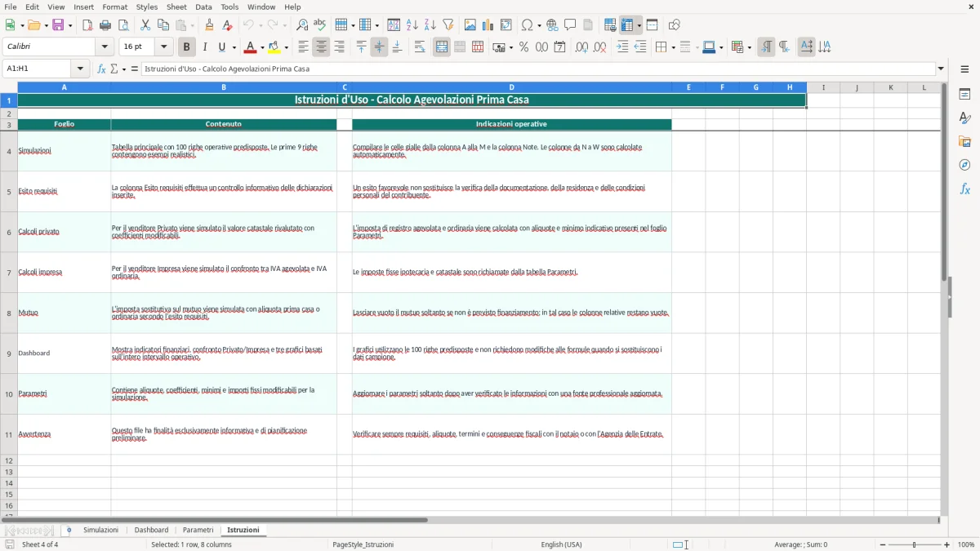980x551 pixels.
Task: Open font color dropdown arrow
Action: tap(262, 47)
